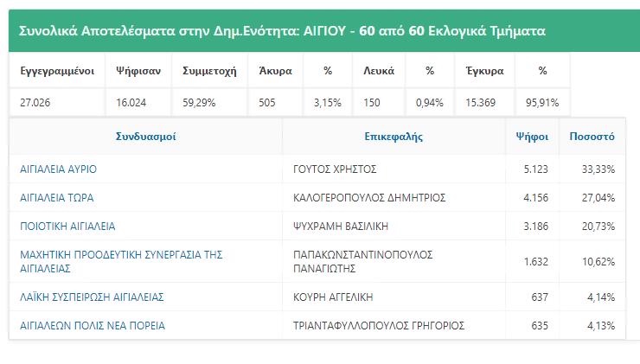This screenshot has height=364, width=640.
Task: Open the ΛΑΪΚΗ ΣΥΣΠΕΙΡΩΣΗ ΑΙΓΙΑΛΕΙΑΣ link
Action: (x=92, y=297)
